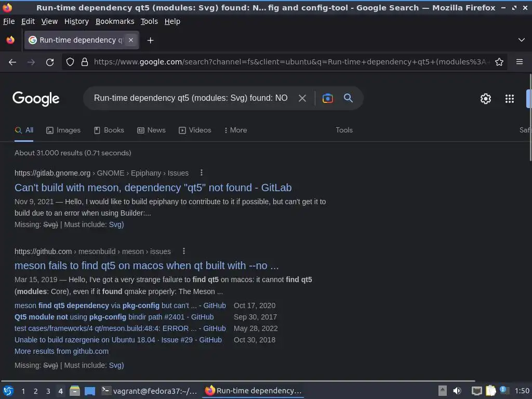Screen dimensions: 532x399
Task: Open the History menu
Action: [76, 21]
